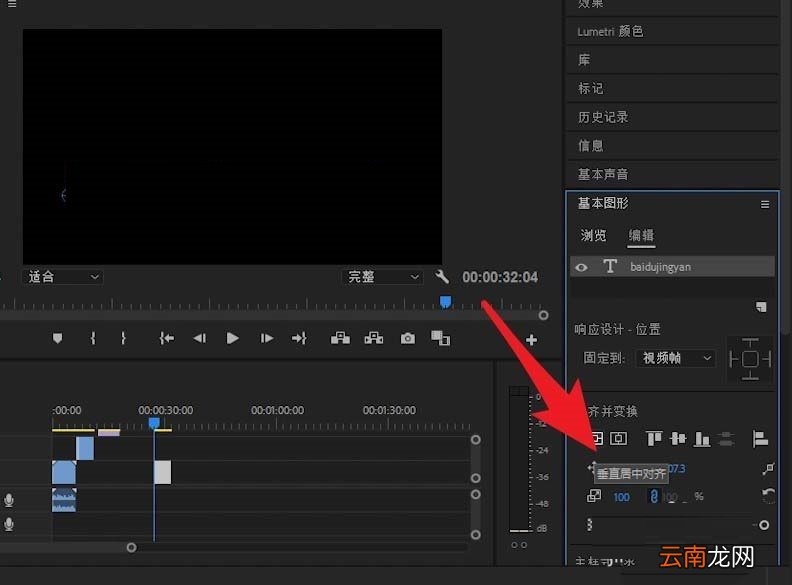
Task: Step forward one frame
Action: pos(267,338)
